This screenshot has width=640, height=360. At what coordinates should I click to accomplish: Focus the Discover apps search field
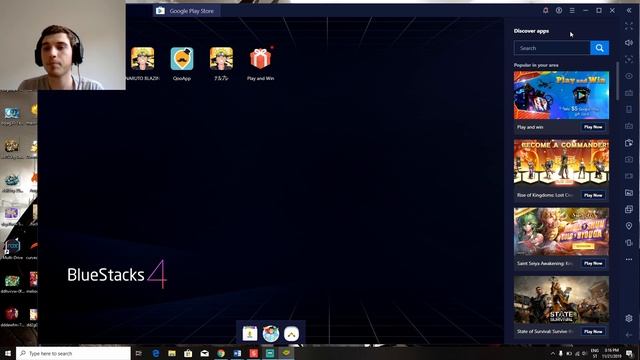[552, 48]
